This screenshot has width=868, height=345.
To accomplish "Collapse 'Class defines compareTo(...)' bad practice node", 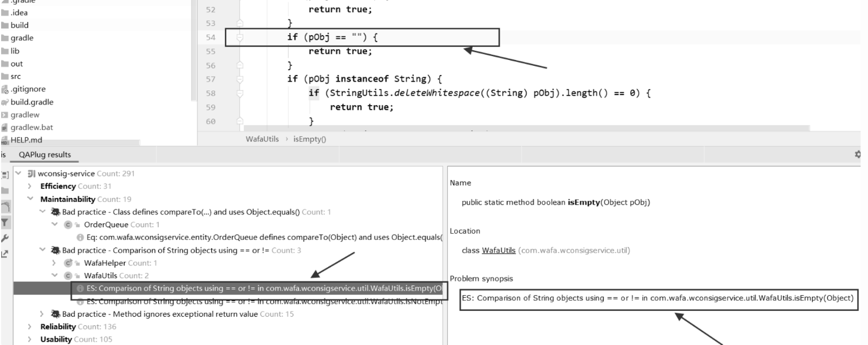I will click(43, 212).
